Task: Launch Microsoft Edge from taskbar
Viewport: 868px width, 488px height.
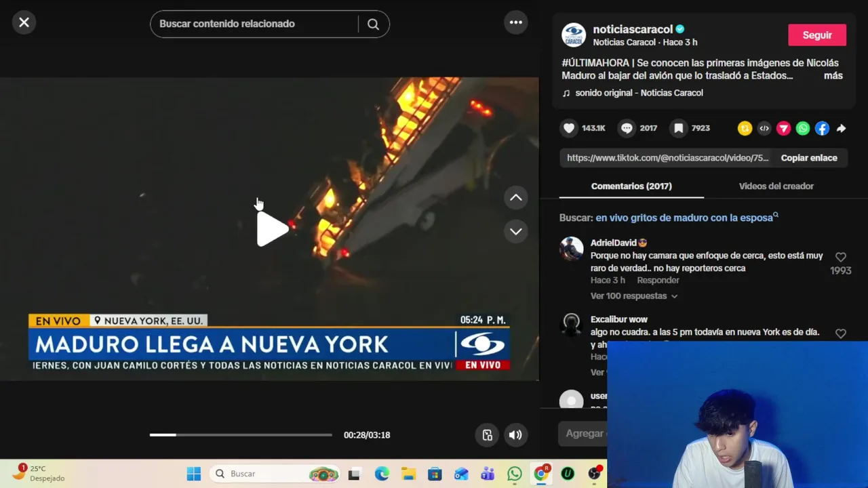Action: point(382,474)
